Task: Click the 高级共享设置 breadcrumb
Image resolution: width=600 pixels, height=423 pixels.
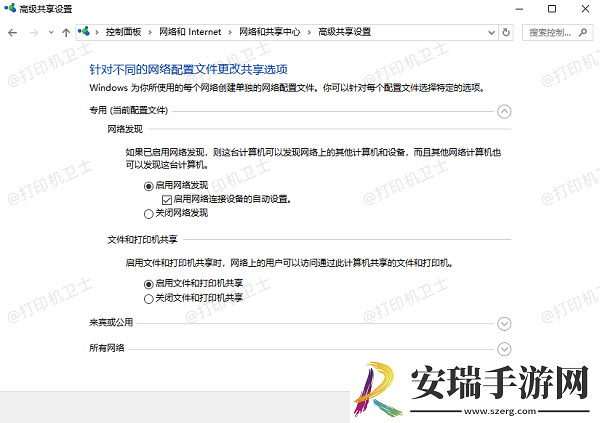Action: [x=345, y=32]
